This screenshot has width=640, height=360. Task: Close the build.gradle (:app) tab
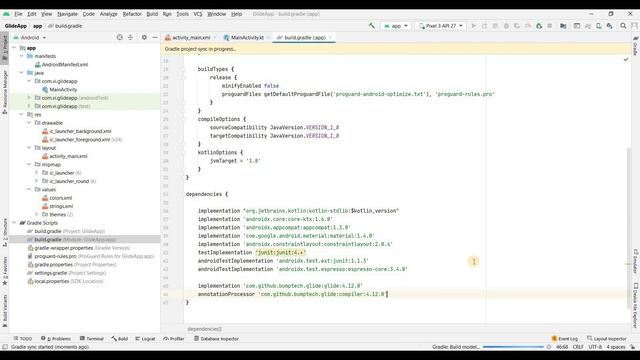pos(330,38)
